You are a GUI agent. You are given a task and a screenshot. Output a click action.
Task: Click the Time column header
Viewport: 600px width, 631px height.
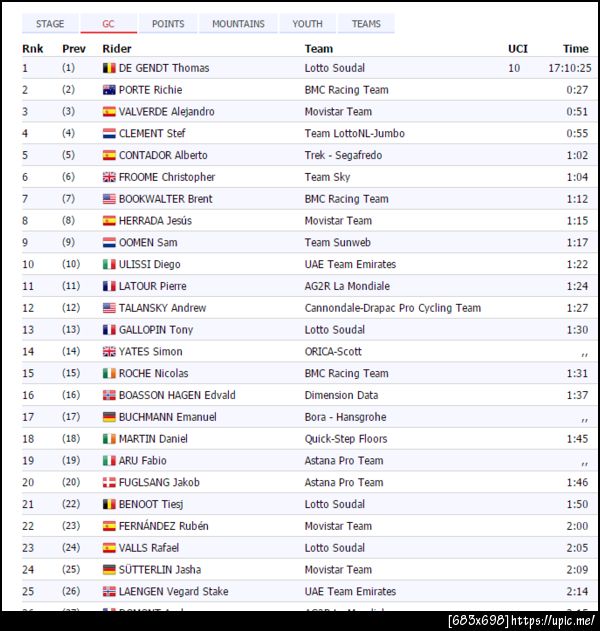[x=575, y=48]
